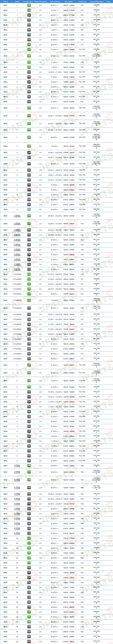This screenshot has height=644, width=113.
Task: Click ON icon in BMW 1 08.2011 155kW row
Action: (29, 15)
